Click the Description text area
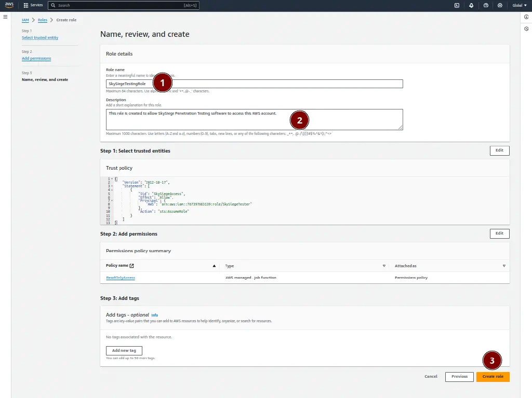This screenshot has height=398, width=532. 254,119
